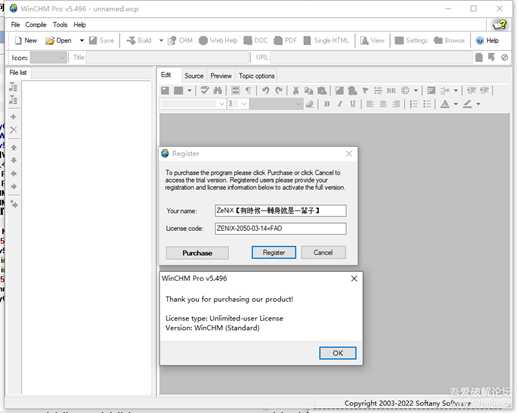The image size is (517, 413).
Task: Expand the font color dropdown arrow
Action: (456, 104)
